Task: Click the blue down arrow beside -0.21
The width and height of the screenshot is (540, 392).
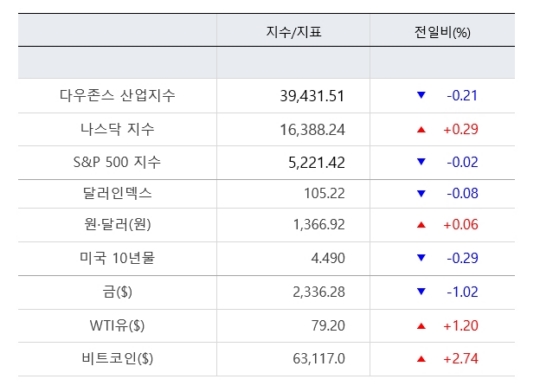Action: [421, 95]
